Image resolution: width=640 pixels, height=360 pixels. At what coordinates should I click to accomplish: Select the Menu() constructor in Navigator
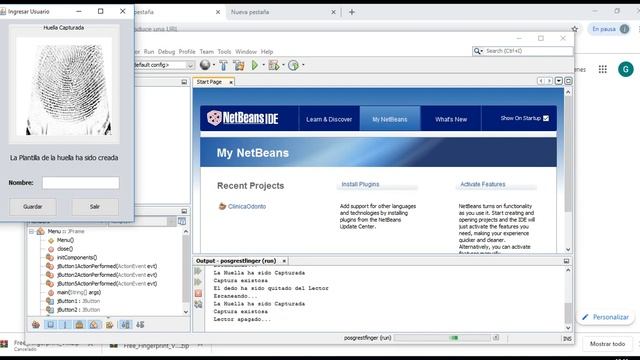[65, 240]
